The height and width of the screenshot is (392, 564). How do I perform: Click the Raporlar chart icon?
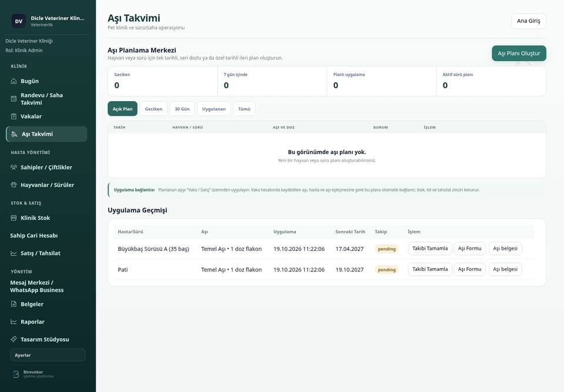(14, 321)
